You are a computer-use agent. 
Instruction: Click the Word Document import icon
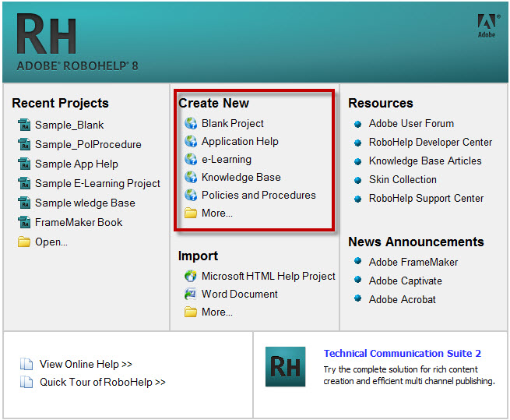pyautogui.click(x=191, y=294)
